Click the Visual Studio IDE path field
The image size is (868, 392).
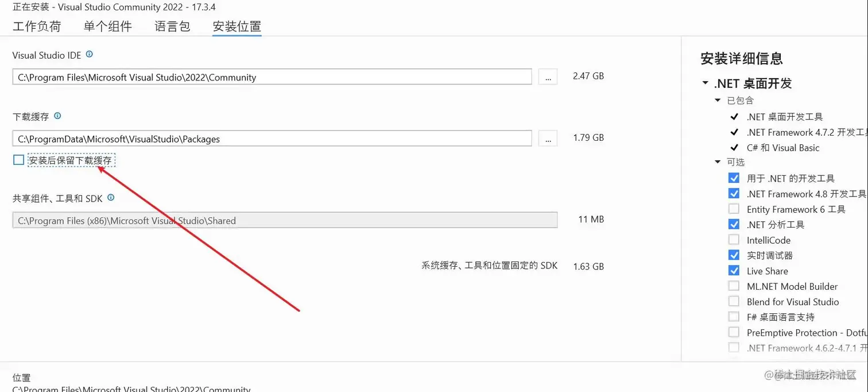(x=273, y=76)
